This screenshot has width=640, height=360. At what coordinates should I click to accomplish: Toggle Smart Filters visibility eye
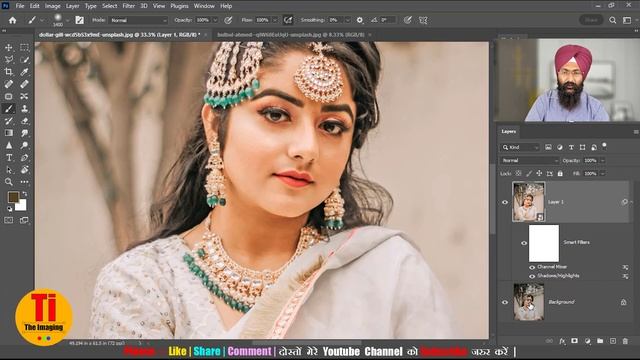tap(524, 243)
